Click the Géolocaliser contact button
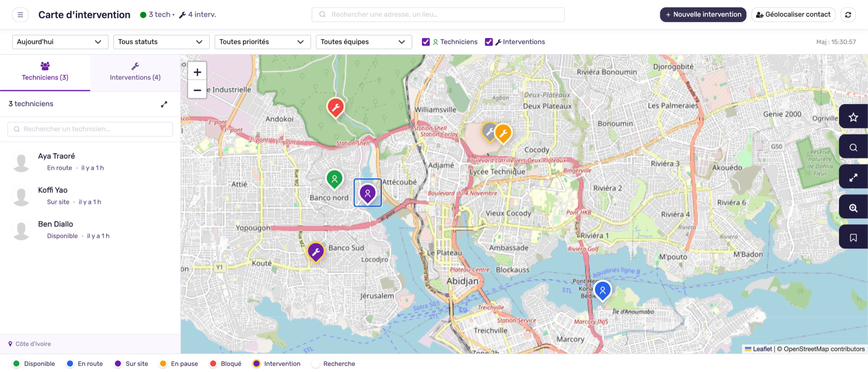 point(793,14)
